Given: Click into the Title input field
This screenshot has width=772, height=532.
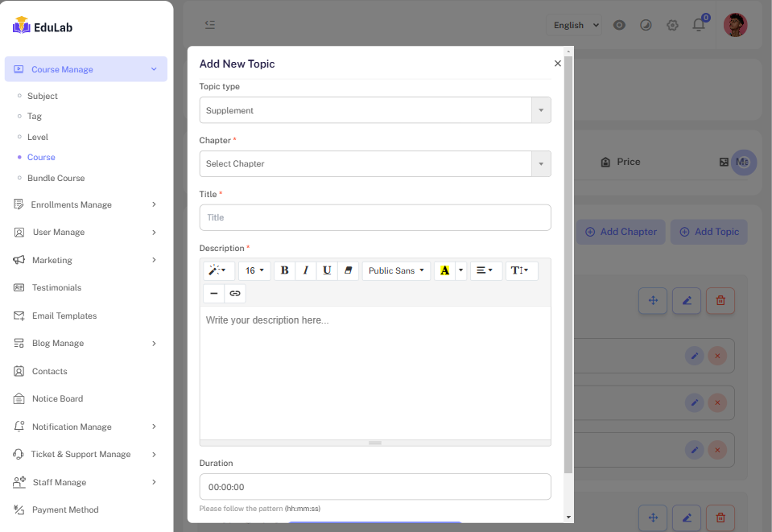Looking at the screenshot, I should coord(374,217).
